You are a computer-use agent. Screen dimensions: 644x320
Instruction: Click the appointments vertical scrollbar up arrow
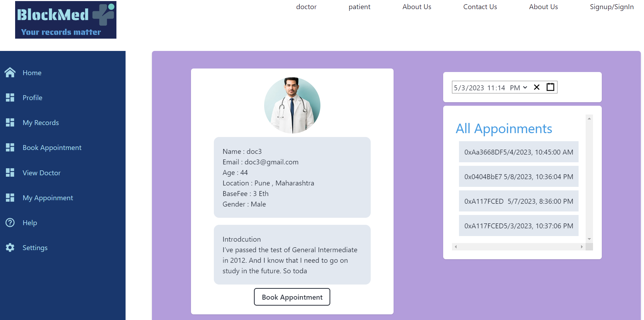click(589, 118)
